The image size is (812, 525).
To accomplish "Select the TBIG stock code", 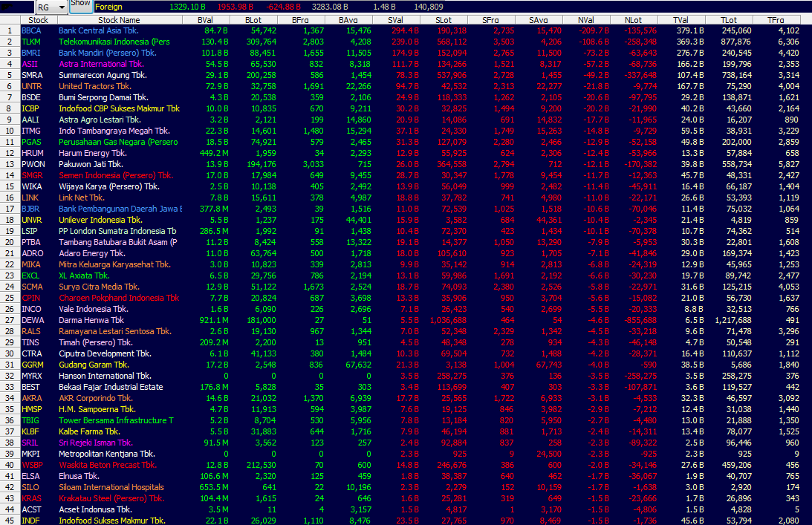I will (30, 420).
